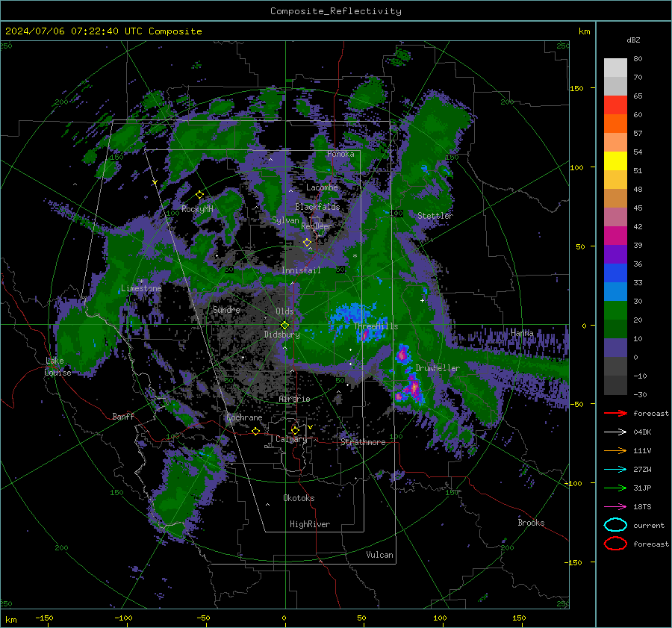Screen dimensions: 672x628
Task: Click the Didsbury city label
Action: (x=281, y=335)
